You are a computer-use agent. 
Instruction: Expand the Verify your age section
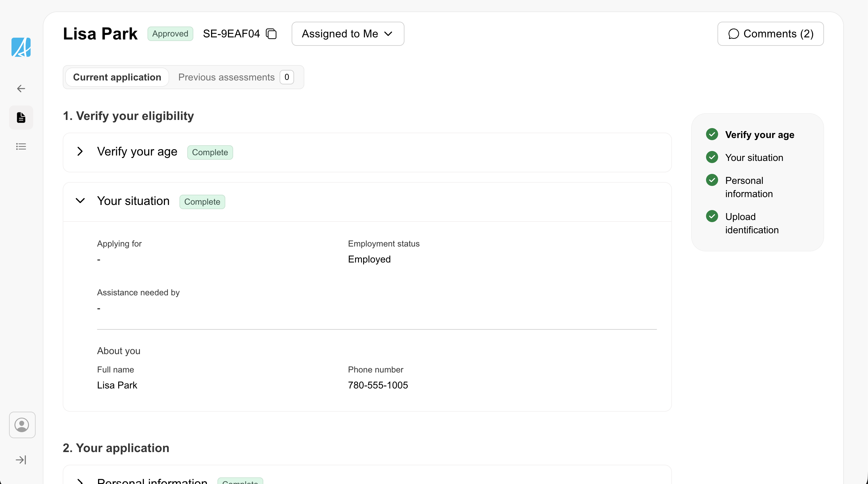coord(80,152)
